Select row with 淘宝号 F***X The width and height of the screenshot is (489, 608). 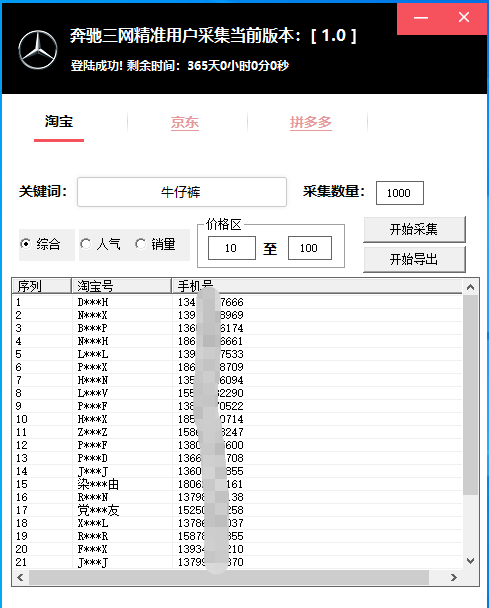pos(237,549)
